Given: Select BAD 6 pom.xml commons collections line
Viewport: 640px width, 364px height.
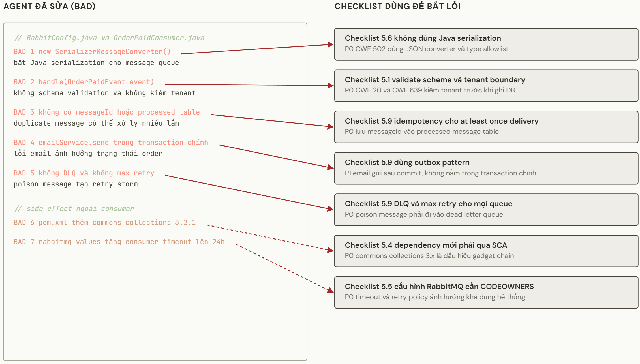Looking at the screenshot, I should coord(105,223).
